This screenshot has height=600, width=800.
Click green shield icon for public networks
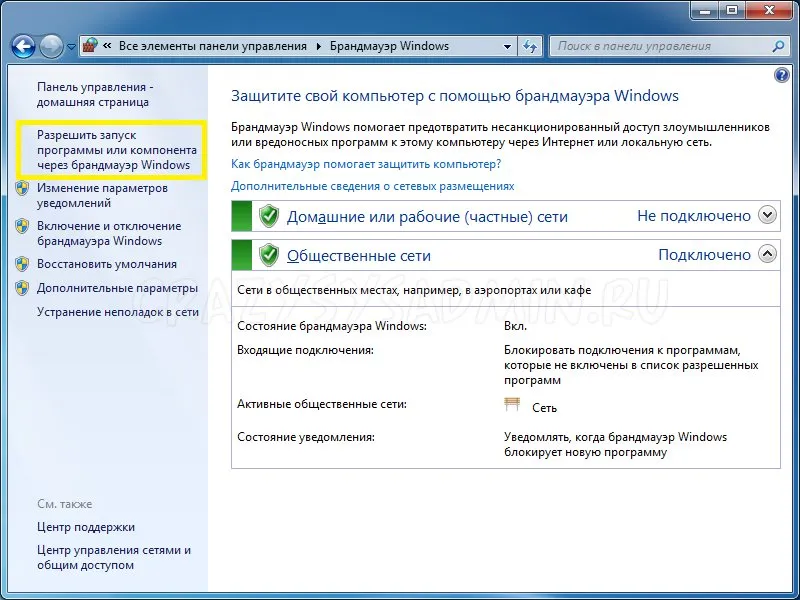coord(268,255)
